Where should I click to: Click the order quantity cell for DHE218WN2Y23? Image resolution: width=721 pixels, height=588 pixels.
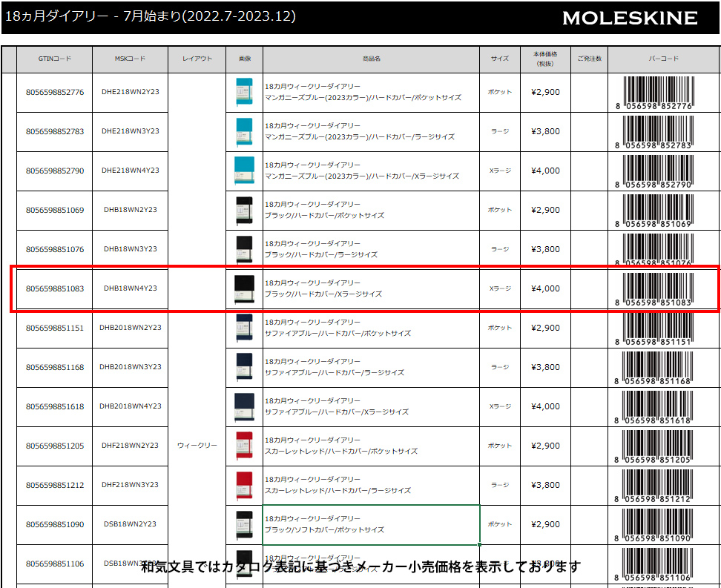click(x=590, y=92)
